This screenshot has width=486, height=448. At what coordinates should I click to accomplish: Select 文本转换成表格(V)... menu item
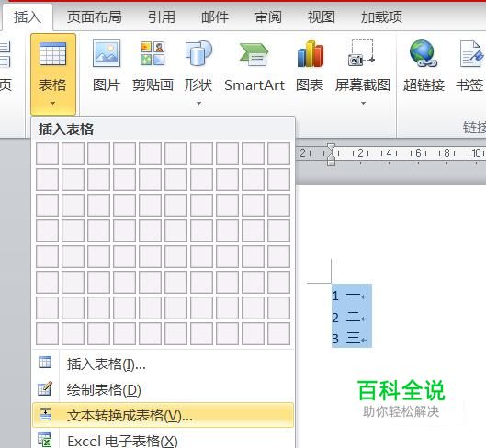tap(163, 415)
